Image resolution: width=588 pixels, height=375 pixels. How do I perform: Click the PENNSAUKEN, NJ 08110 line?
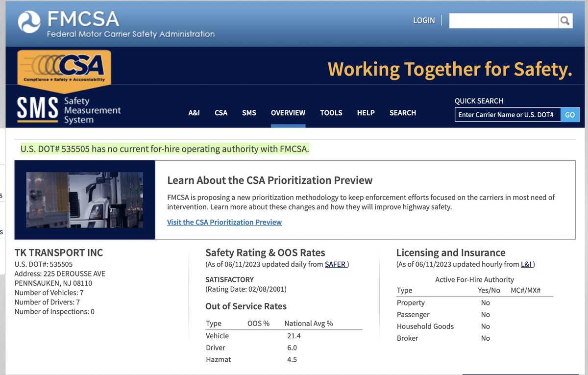[53, 283]
